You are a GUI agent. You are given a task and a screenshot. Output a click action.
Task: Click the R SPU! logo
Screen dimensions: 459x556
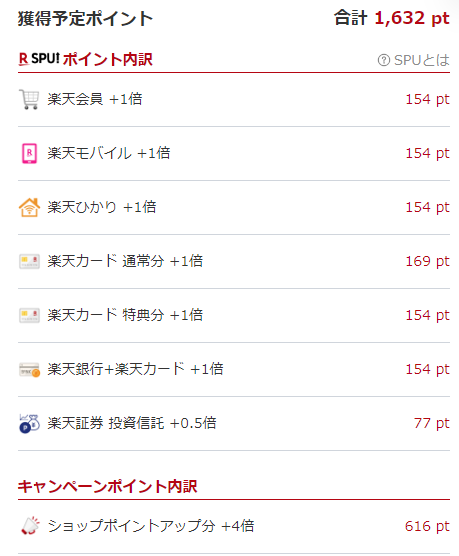pyautogui.click(x=39, y=59)
